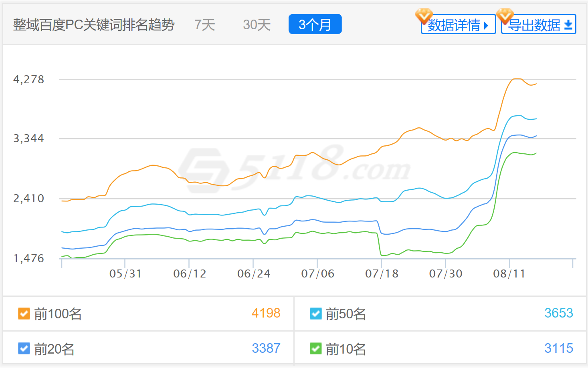Viewport: 588px width, 368px height.
Task: Click the diamond VIP badge on 导出数据
Action: point(505,16)
